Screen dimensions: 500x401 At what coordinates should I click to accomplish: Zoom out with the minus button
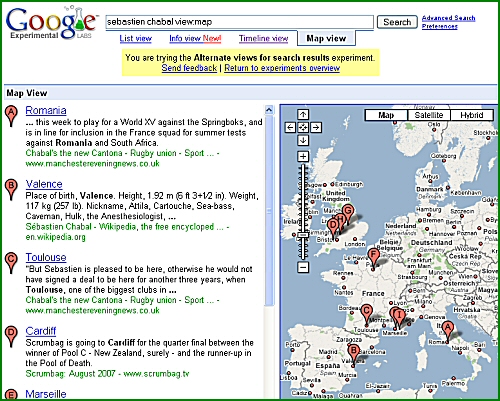303,267
